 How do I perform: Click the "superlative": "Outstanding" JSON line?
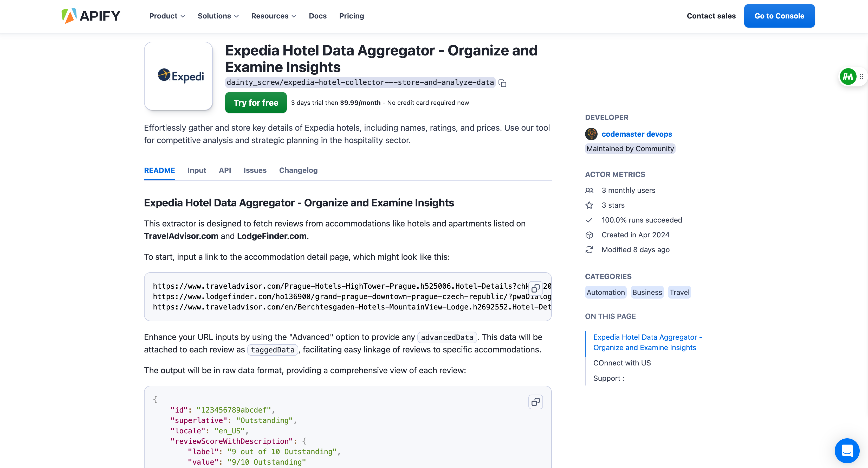233,420
